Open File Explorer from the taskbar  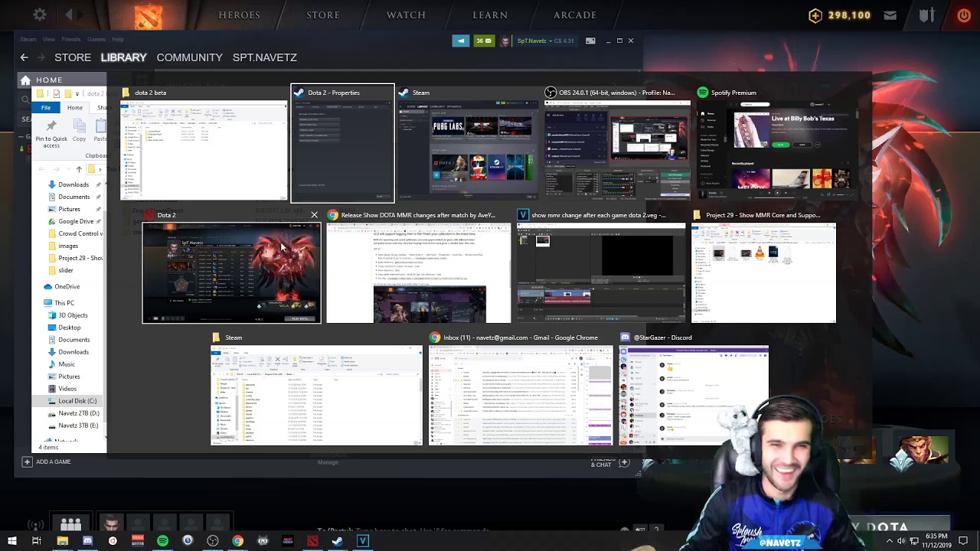coord(63,541)
